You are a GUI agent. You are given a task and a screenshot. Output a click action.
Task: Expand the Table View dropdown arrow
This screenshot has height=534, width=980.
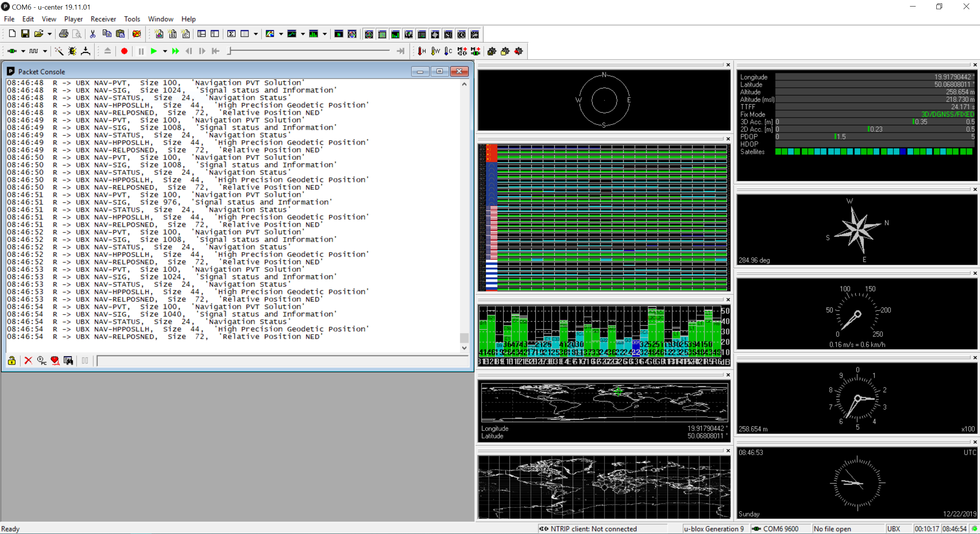click(x=256, y=34)
